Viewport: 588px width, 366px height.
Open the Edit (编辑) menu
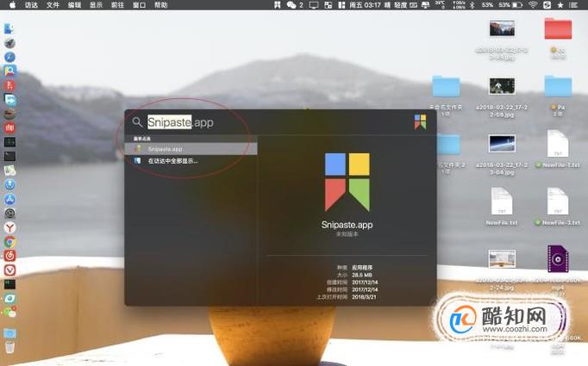[75, 5]
